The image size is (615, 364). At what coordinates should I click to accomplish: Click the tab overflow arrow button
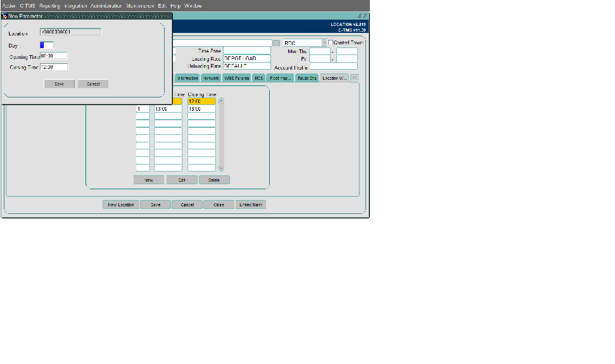[355, 78]
